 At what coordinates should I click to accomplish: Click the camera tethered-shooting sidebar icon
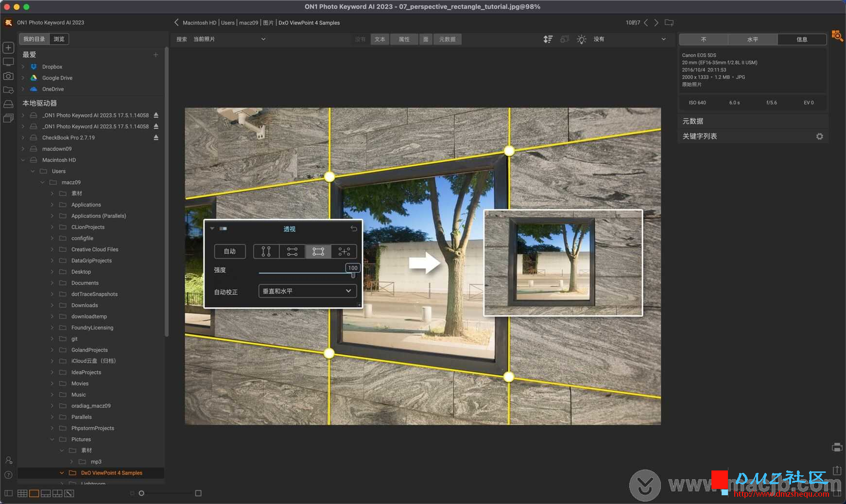8,76
